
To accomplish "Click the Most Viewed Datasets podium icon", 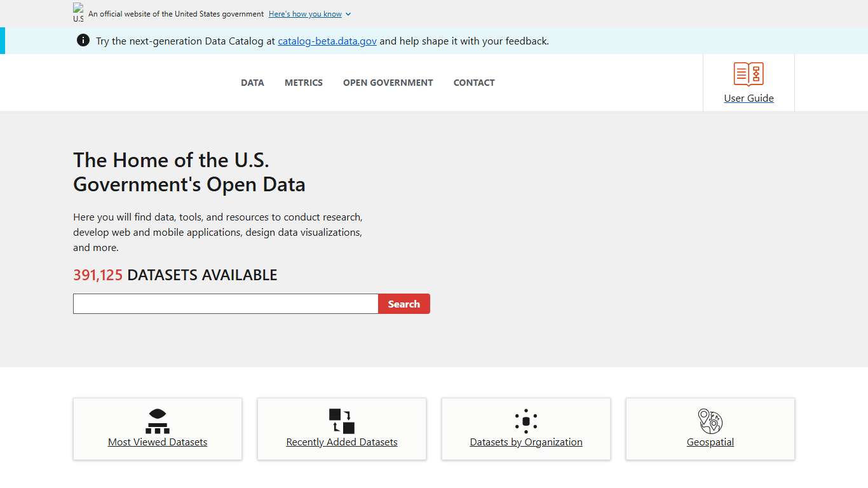I will (x=157, y=419).
